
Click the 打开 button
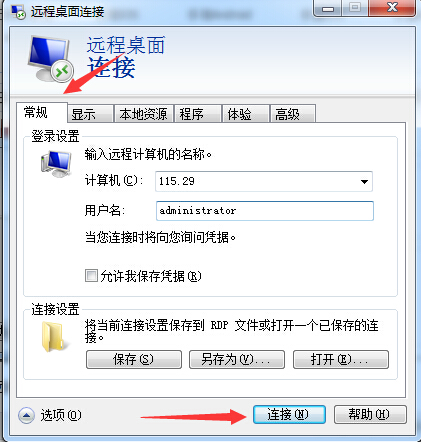tap(341, 359)
